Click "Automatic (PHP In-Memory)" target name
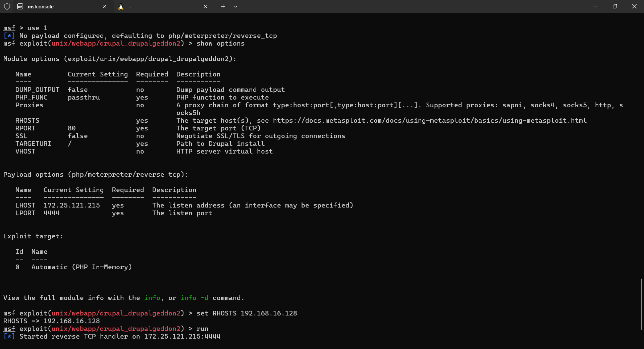Screen dimensions: 644x349 coord(82,267)
